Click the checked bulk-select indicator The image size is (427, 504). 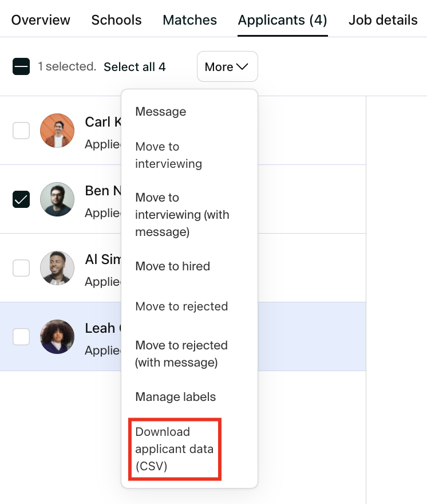tap(21, 66)
